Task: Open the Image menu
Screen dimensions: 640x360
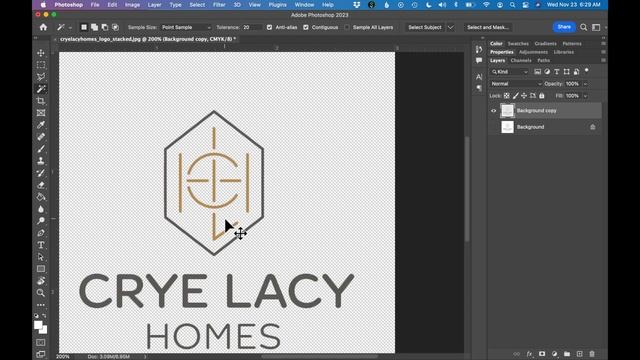Action: 132,5
